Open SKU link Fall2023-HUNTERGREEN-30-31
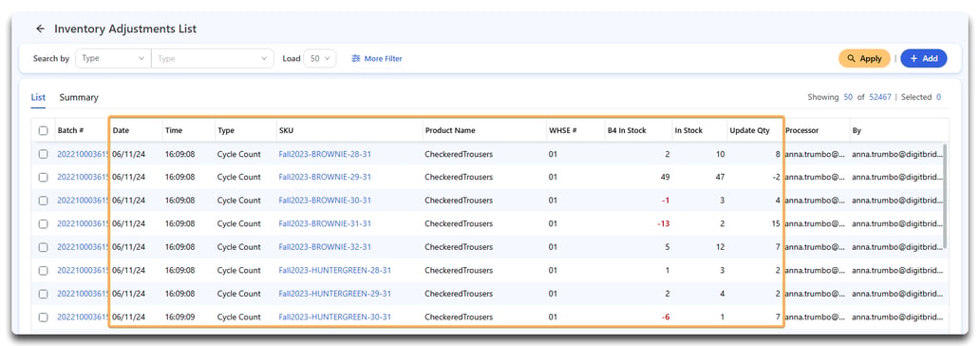The height and width of the screenshot is (346, 980). click(x=335, y=317)
